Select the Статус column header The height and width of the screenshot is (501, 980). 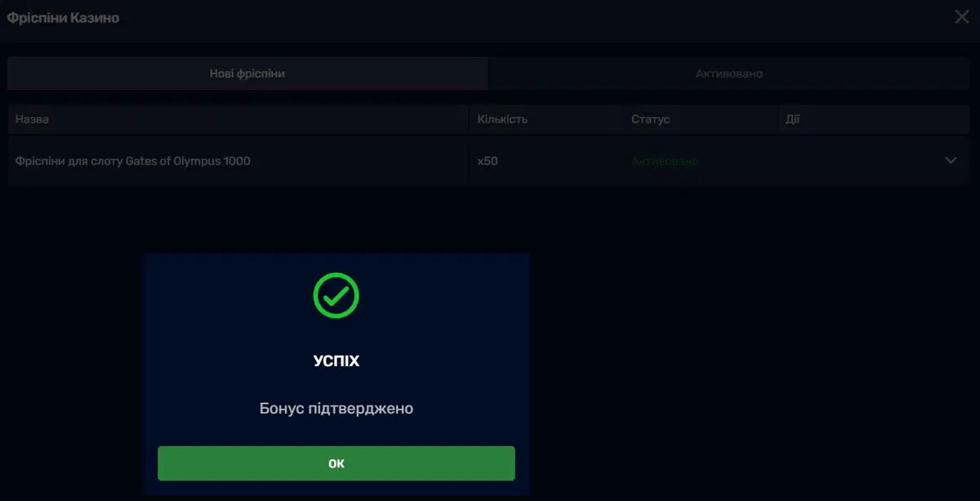tap(650, 119)
